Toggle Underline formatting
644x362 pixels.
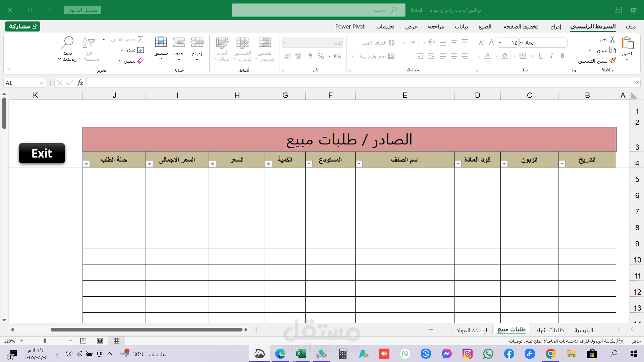point(541,56)
